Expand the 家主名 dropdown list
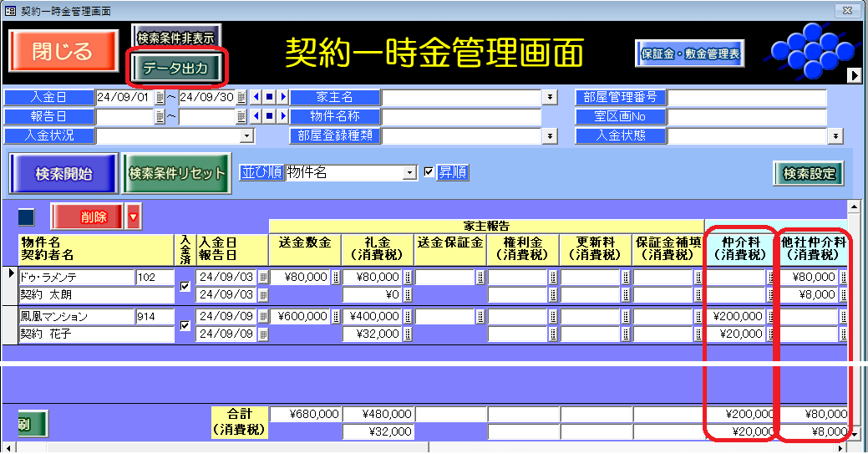 [x=550, y=97]
